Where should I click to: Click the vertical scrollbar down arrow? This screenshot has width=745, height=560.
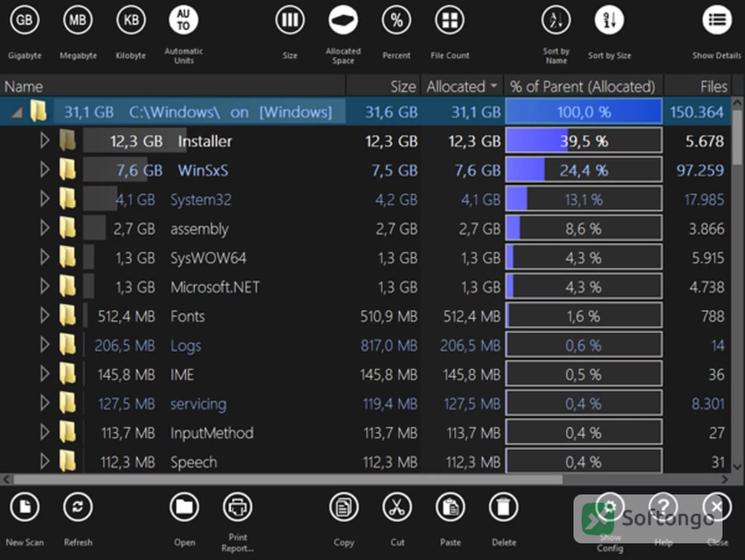(x=737, y=467)
